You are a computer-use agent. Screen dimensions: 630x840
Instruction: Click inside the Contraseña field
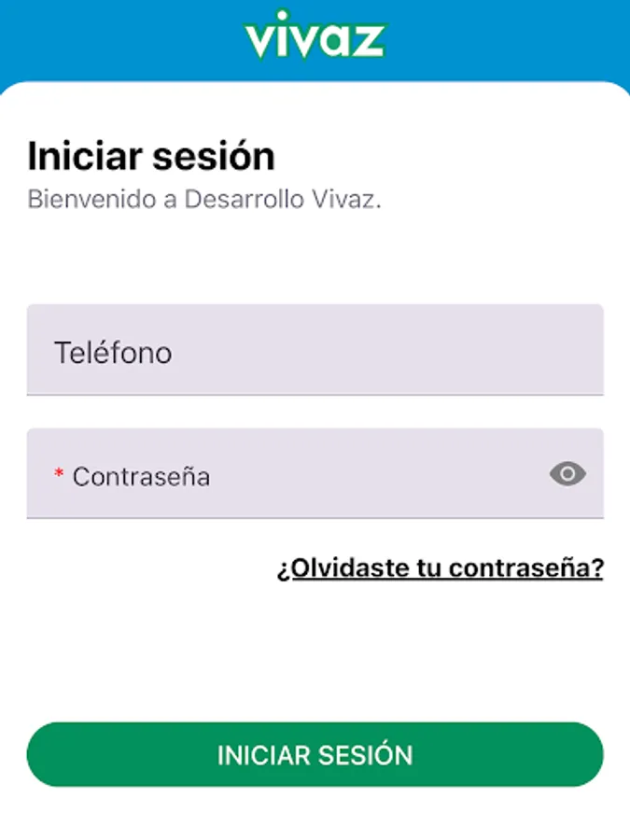click(280, 475)
